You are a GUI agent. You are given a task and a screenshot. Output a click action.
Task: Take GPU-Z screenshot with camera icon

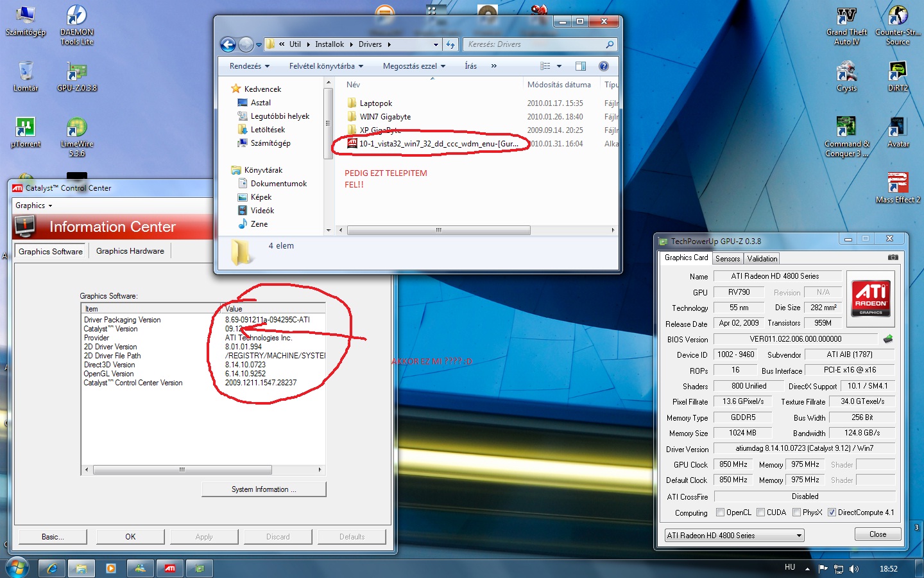pyautogui.click(x=893, y=258)
